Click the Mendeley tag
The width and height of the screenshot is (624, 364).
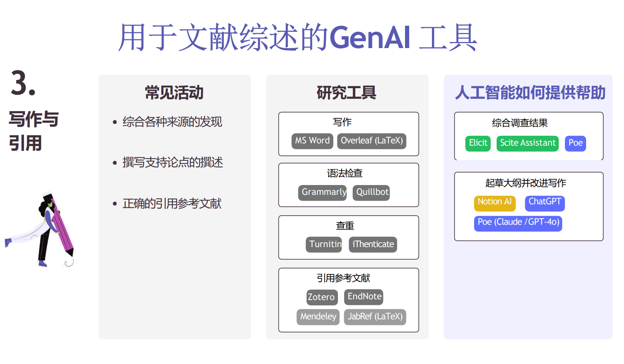pos(318,317)
